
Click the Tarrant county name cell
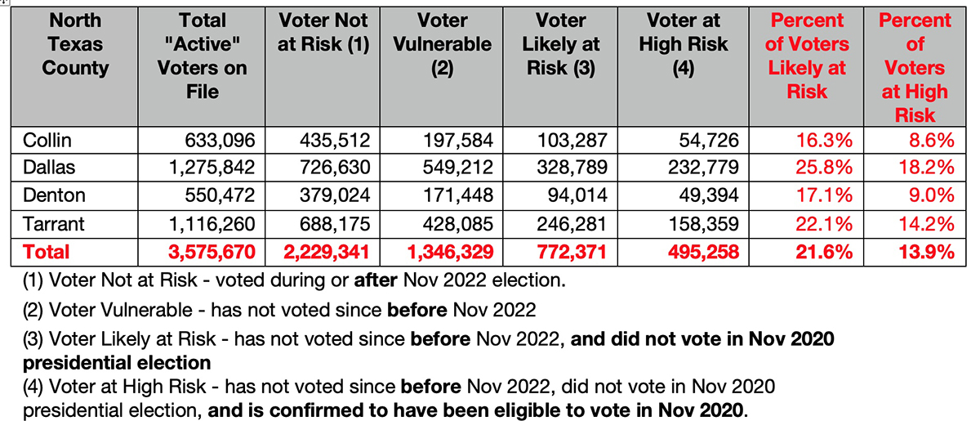[x=75, y=224]
